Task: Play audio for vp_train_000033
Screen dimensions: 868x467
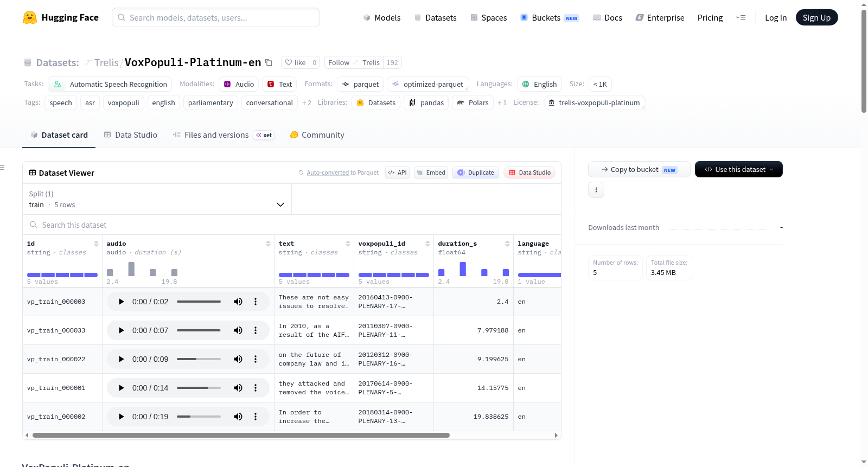Action: pos(121,330)
